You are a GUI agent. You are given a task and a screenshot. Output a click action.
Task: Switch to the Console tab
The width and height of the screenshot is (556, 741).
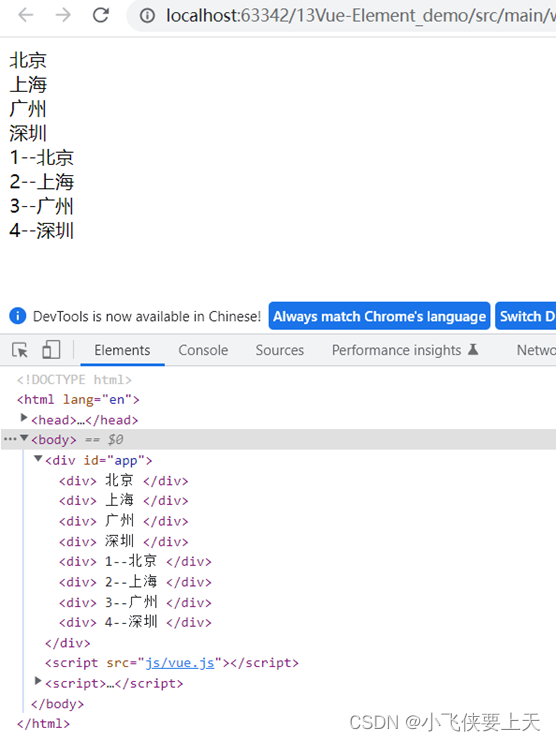click(203, 350)
